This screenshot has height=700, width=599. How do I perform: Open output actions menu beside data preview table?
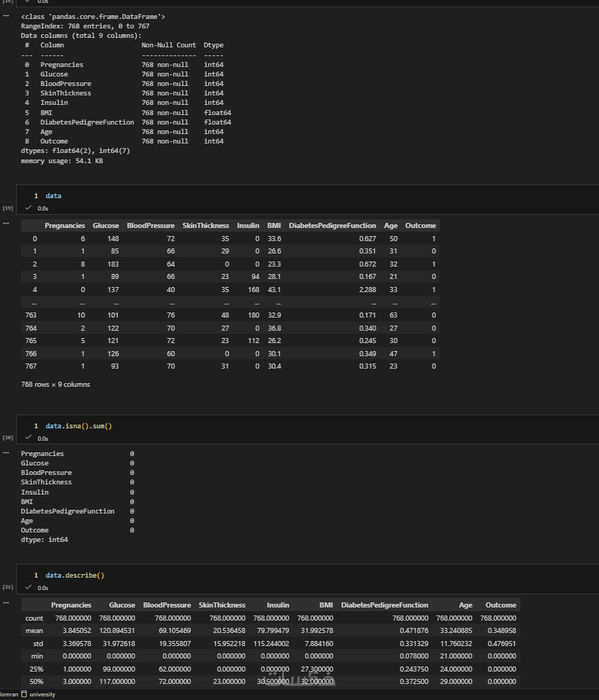tap(6, 222)
